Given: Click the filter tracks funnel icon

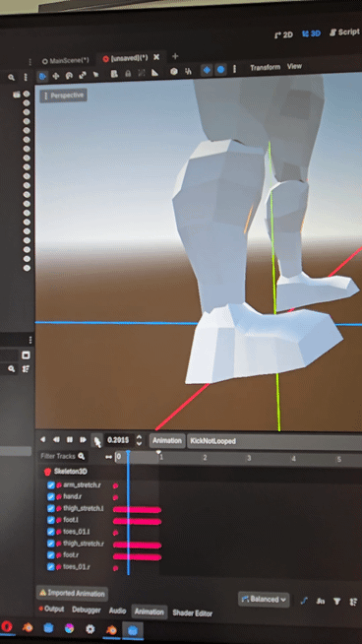Looking at the screenshot, I should [337, 602].
